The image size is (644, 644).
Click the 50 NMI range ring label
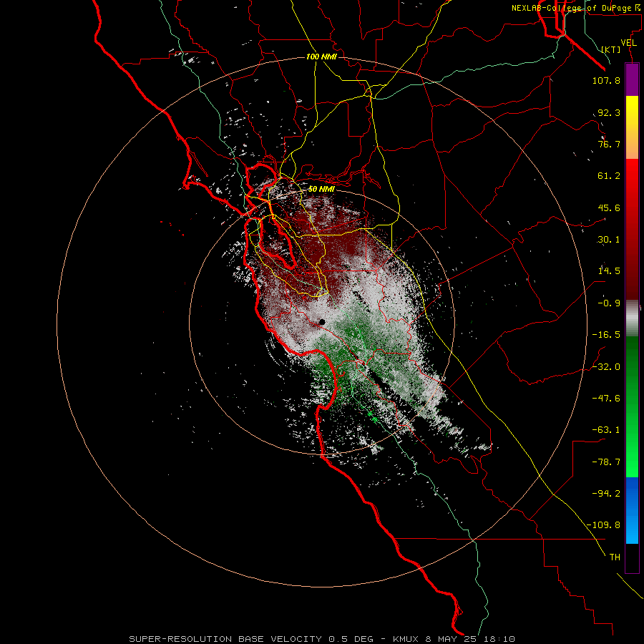coord(321,189)
